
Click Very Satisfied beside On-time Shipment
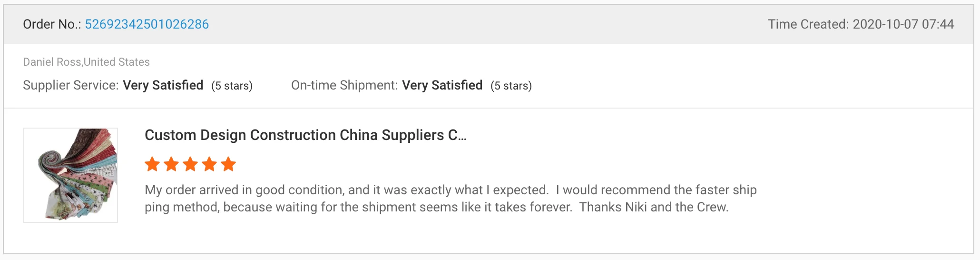[x=442, y=85]
